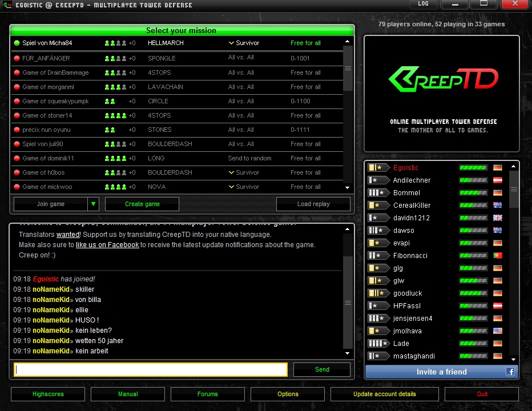Click the player slots icon for Spiel von juli90
Image resolution: width=532 pixels, height=411 pixels.
click(116, 144)
